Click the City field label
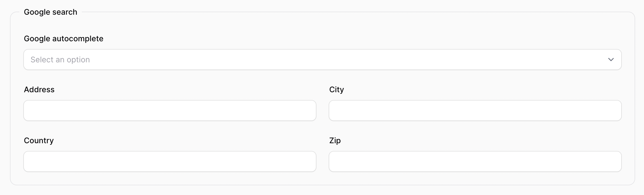Image resolution: width=644 pixels, height=195 pixels. tap(336, 89)
